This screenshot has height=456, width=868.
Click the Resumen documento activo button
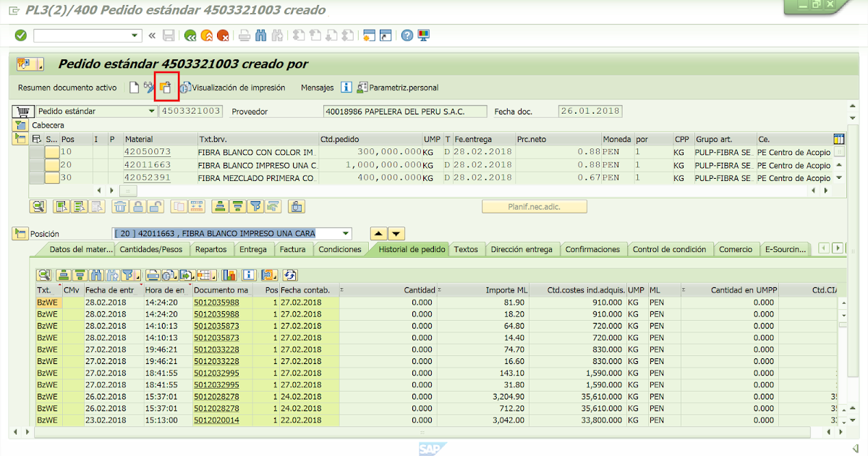pyautogui.click(x=67, y=88)
